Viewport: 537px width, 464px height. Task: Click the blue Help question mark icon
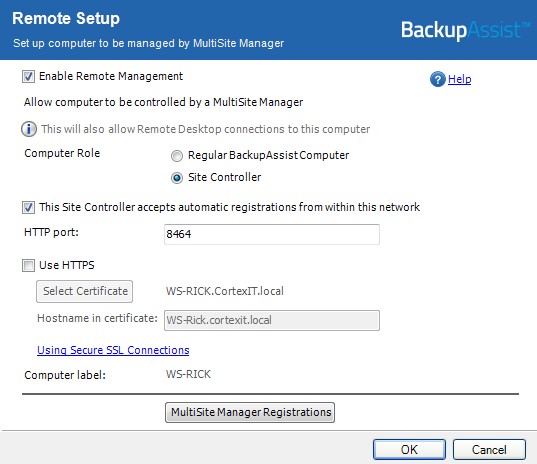pos(437,79)
